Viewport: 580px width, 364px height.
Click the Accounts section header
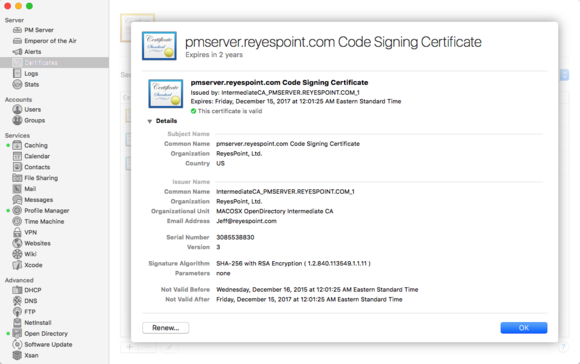18,100
